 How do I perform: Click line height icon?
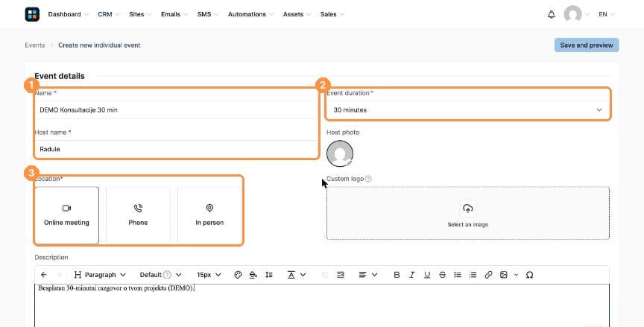268,275
